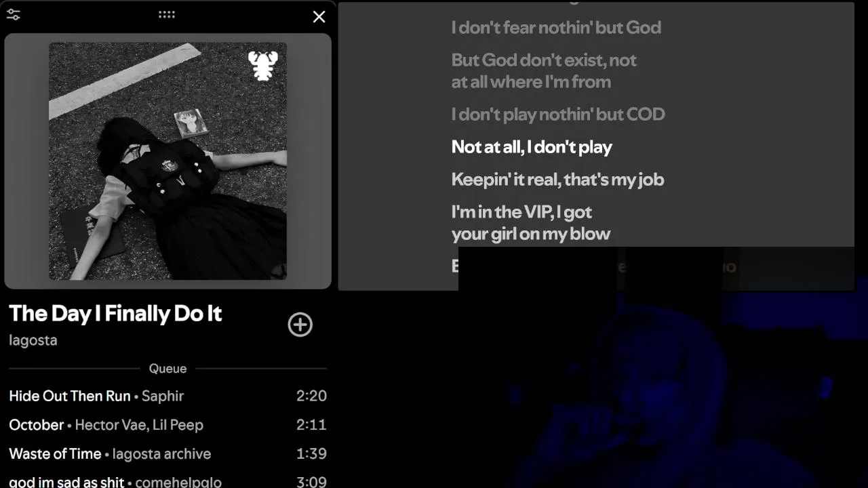Play October by Hector Vae, Lil Peep
This screenshot has height=488, width=868.
coord(167,425)
